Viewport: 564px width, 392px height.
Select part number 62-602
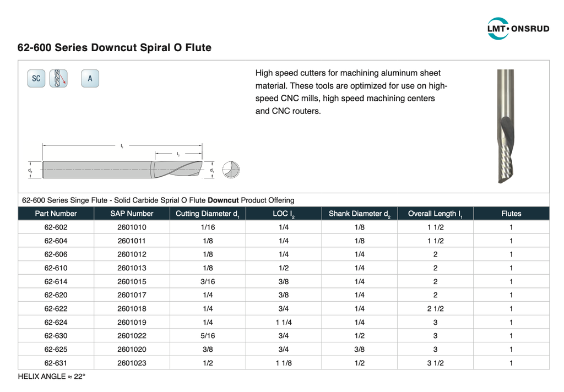point(56,227)
